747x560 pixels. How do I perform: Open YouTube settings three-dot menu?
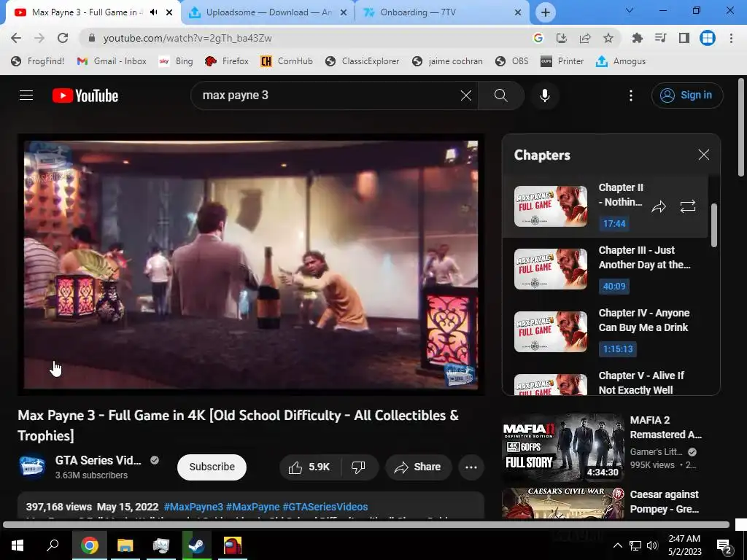coord(631,96)
